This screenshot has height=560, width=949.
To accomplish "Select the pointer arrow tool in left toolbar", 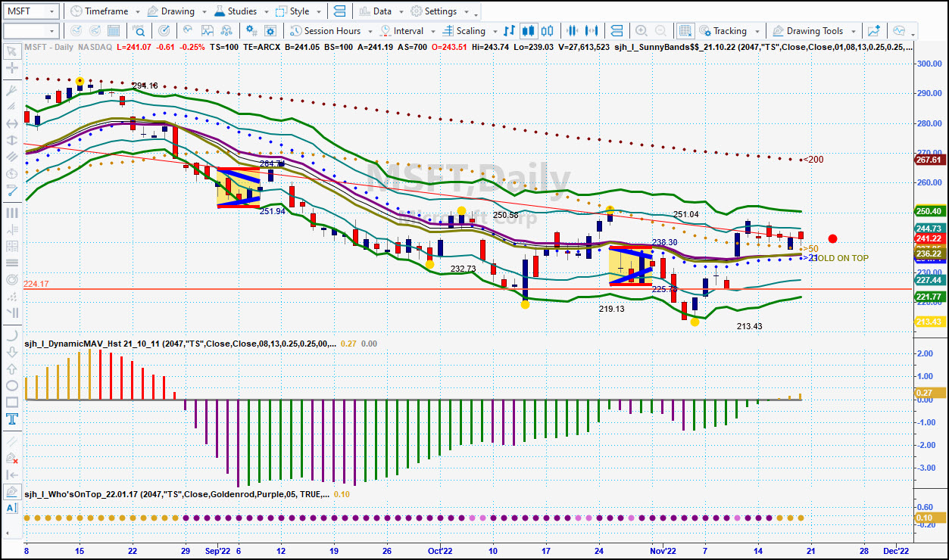I will click(x=11, y=51).
